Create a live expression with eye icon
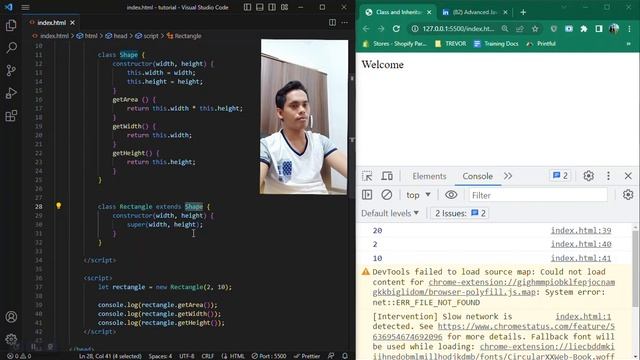This screenshot has height=360, width=640. point(451,195)
